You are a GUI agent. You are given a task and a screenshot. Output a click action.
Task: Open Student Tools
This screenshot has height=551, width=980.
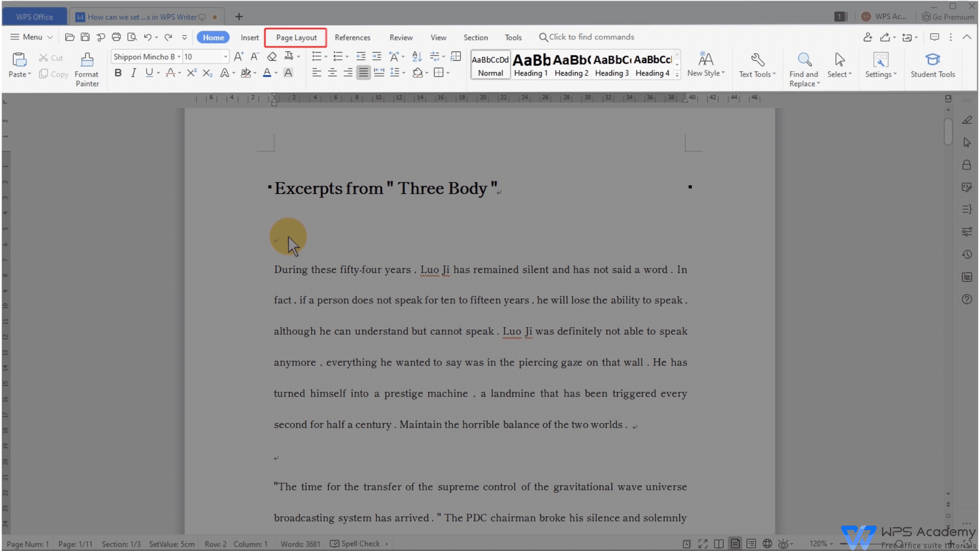pyautogui.click(x=932, y=64)
